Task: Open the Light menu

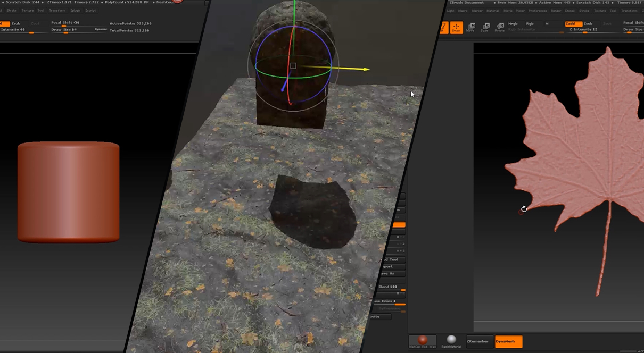Action: 451,11
